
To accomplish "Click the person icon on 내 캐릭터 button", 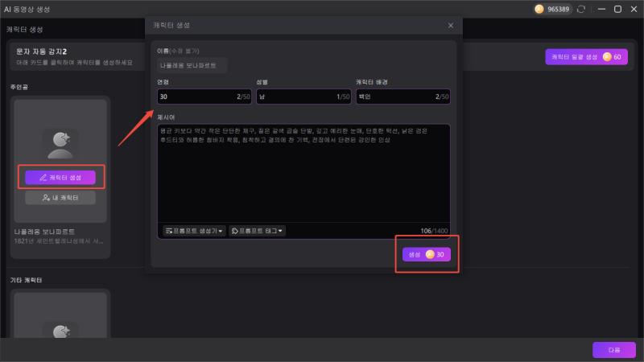I will tap(46, 197).
